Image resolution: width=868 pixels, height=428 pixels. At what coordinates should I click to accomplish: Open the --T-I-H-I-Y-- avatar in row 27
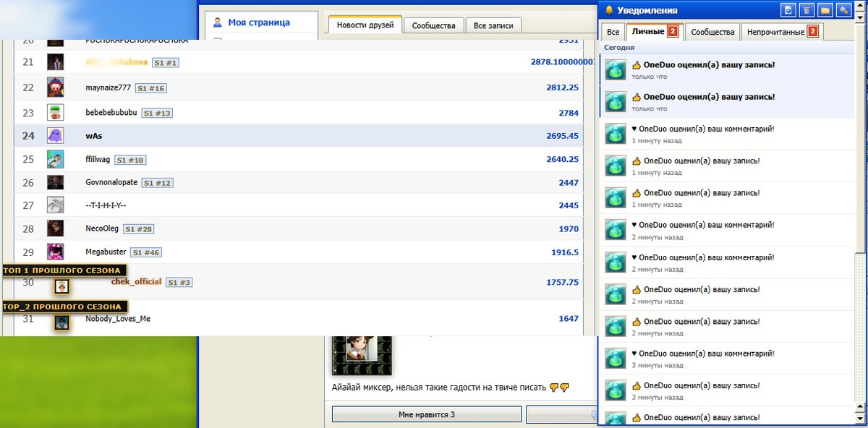pos(56,205)
